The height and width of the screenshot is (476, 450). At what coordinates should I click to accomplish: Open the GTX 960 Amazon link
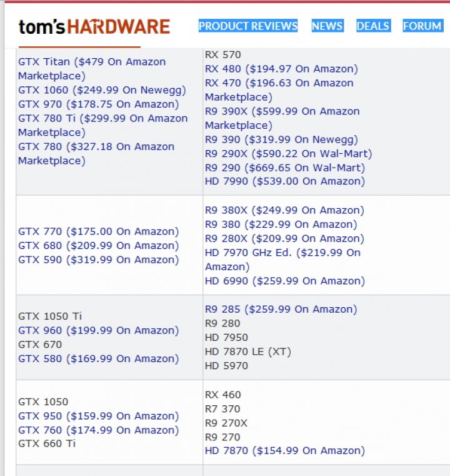pyautogui.click(x=99, y=331)
